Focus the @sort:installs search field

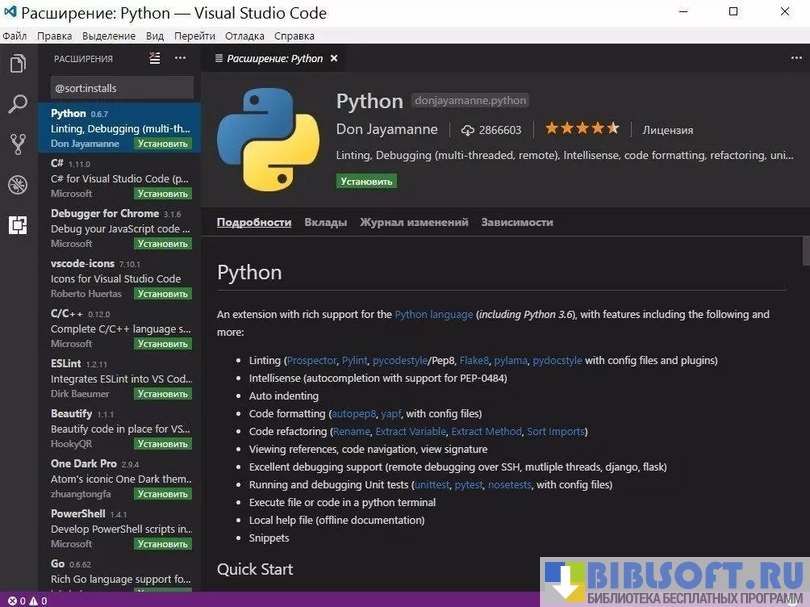[122, 88]
